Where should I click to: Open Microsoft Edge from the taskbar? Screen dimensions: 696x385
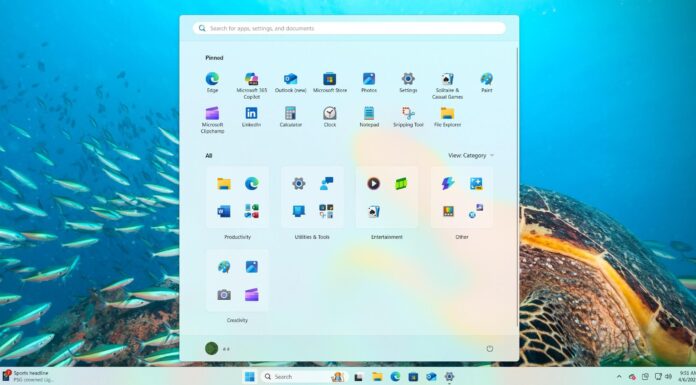click(x=395, y=377)
